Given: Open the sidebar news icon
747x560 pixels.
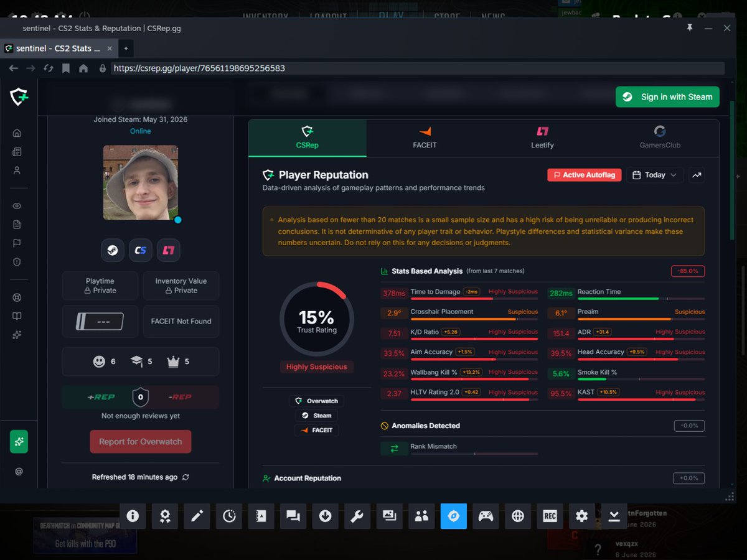Looking at the screenshot, I should (17, 151).
